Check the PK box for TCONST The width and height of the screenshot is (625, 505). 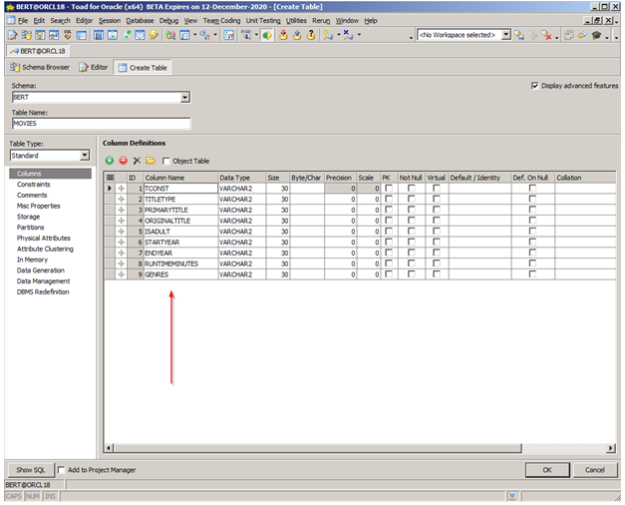pyautogui.click(x=389, y=188)
